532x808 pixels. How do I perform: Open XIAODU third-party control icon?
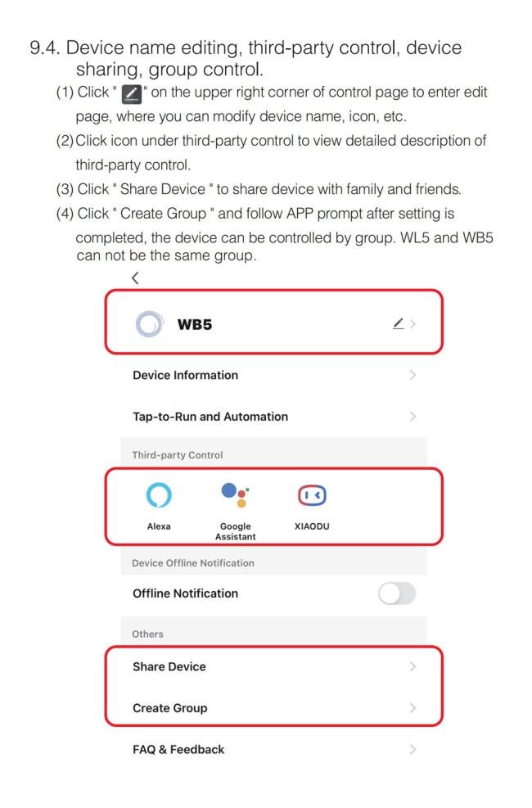[x=312, y=495]
